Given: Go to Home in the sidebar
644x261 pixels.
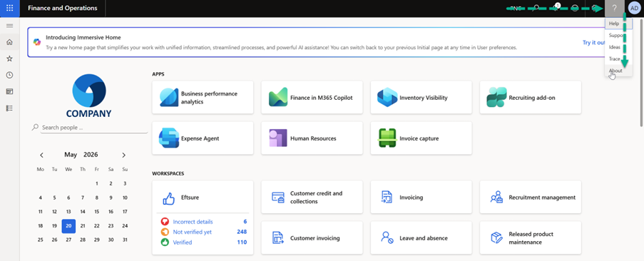Looking at the screenshot, I should [10, 42].
